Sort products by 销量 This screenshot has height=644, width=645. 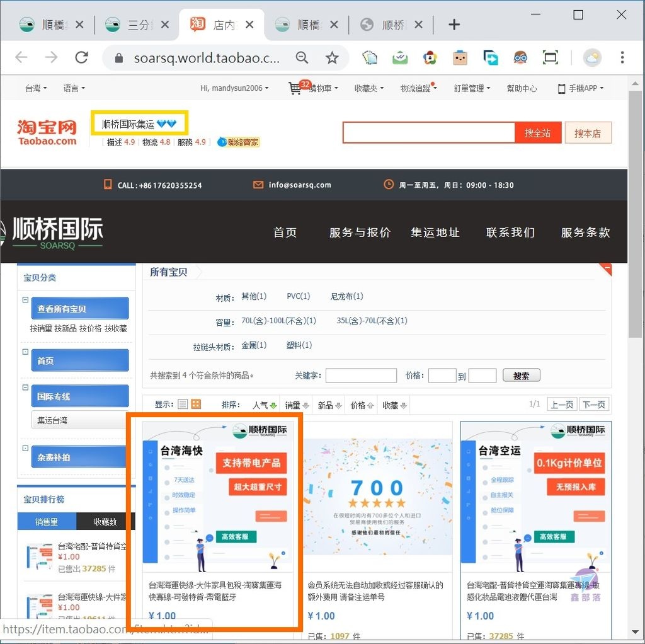(x=297, y=405)
